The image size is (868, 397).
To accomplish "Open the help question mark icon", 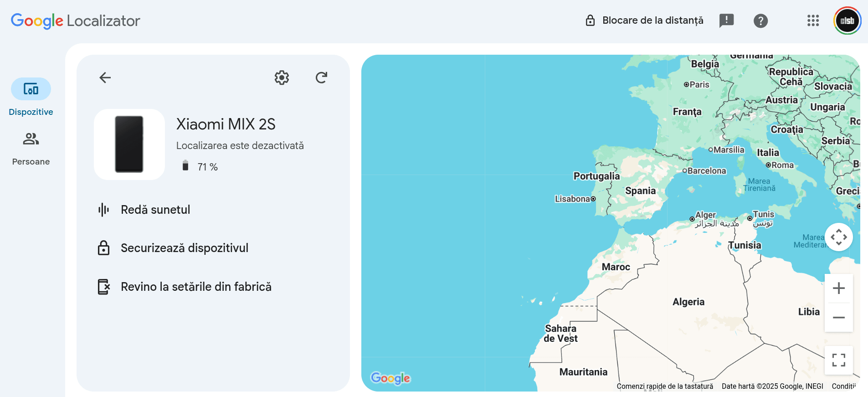I will point(760,21).
